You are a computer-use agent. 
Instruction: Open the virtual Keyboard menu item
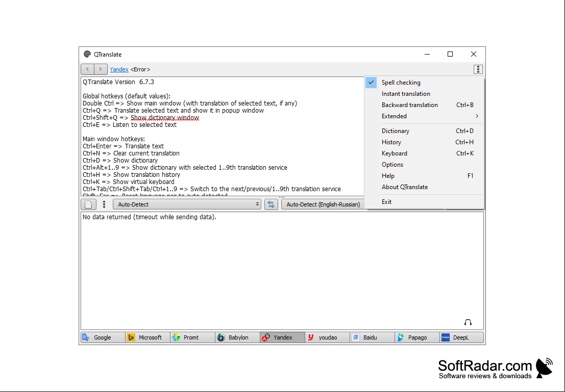point(424,153)
